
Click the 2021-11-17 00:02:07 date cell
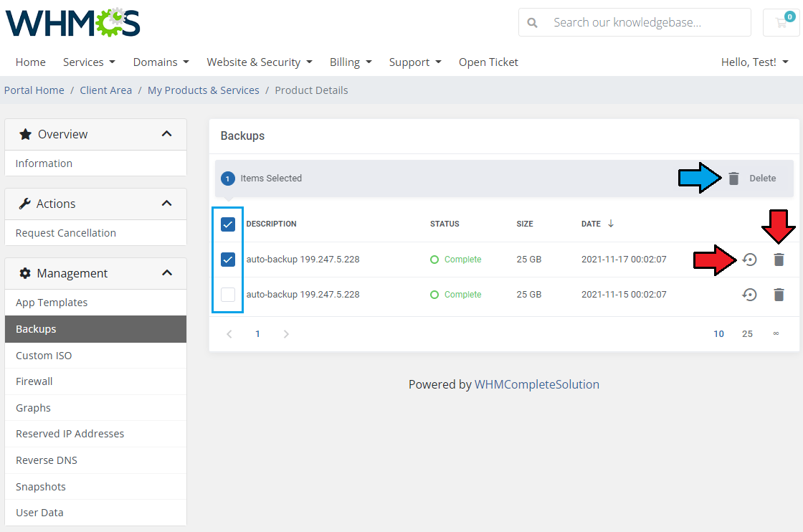(x=624, y=260)
